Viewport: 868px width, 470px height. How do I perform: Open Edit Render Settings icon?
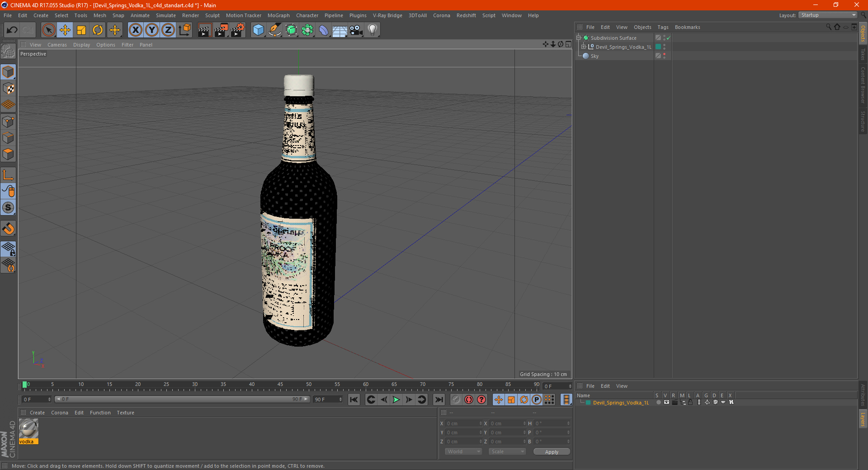click(238, 30)
